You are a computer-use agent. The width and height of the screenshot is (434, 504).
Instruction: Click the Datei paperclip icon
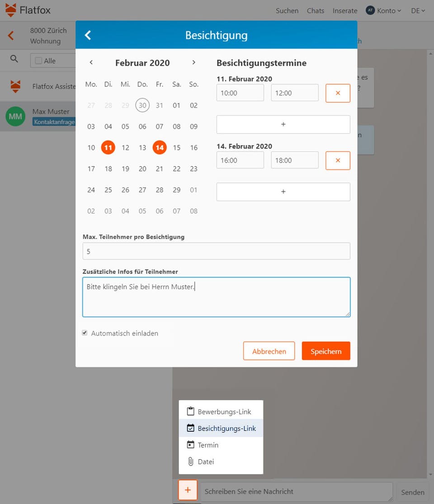[190, 462]
